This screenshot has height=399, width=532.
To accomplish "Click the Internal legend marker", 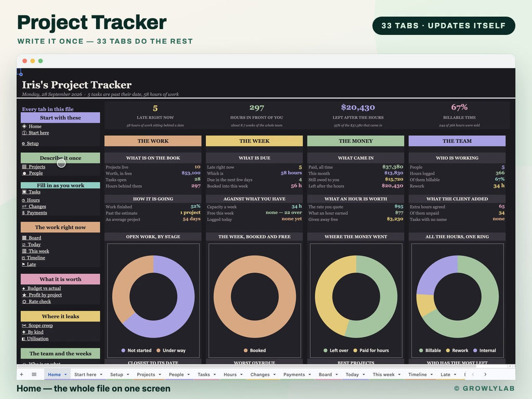I will (x=475, y=351).
